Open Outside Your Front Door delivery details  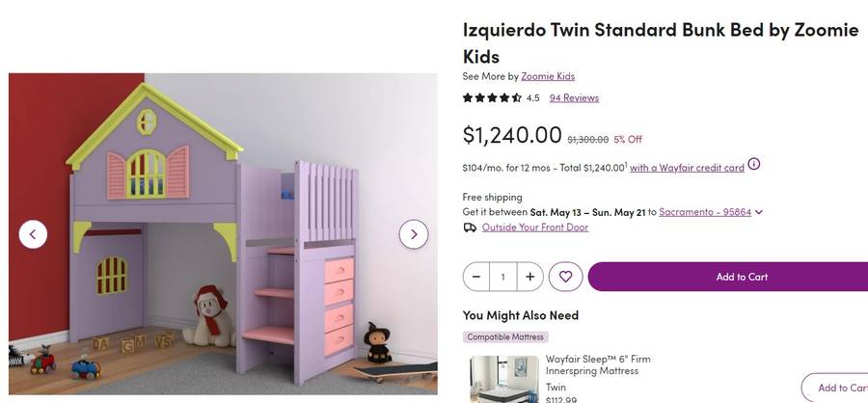(534, 228)
